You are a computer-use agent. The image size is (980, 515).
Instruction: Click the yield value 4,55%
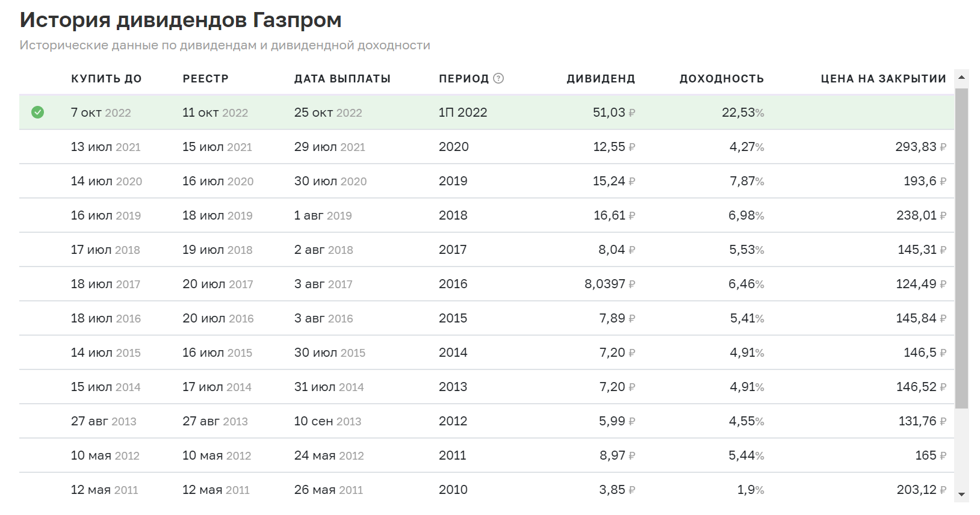(746, 421)
